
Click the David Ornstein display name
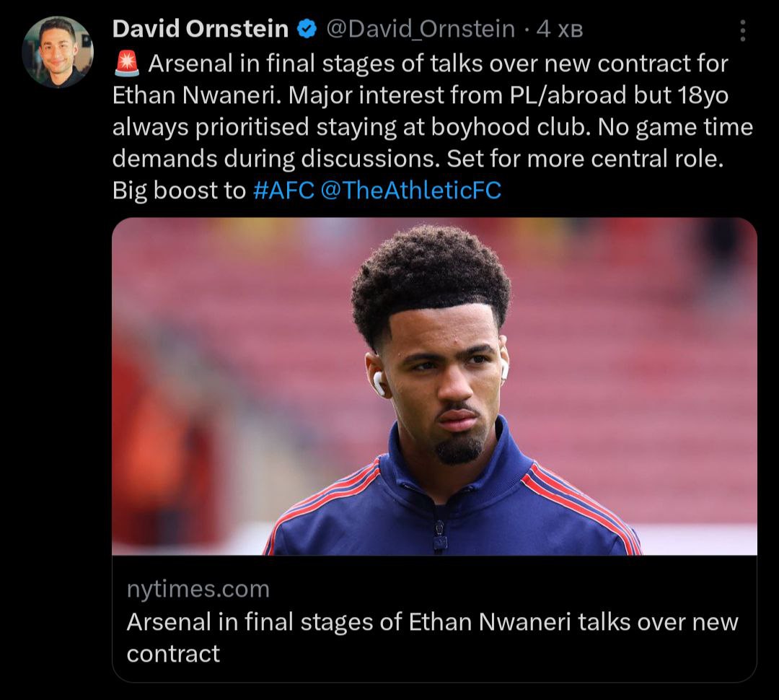pos(201,30)
